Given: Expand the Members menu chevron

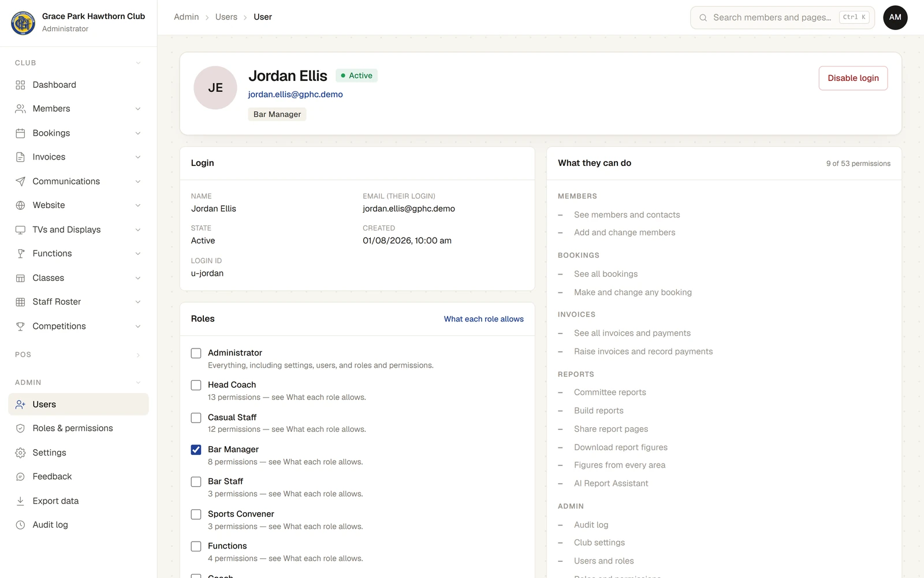Looking at the screenshot, I should (x=138, y=109).
